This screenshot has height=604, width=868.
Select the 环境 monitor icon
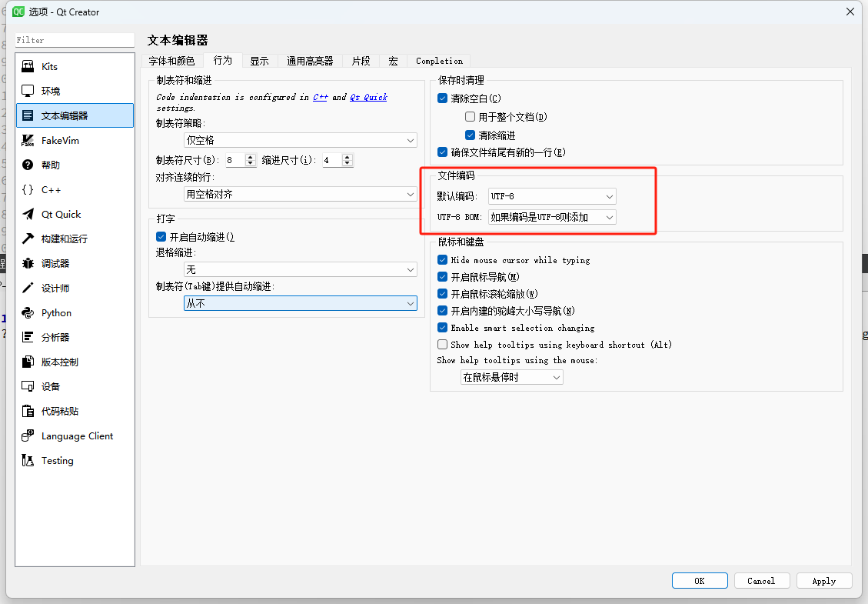point(28,91)
